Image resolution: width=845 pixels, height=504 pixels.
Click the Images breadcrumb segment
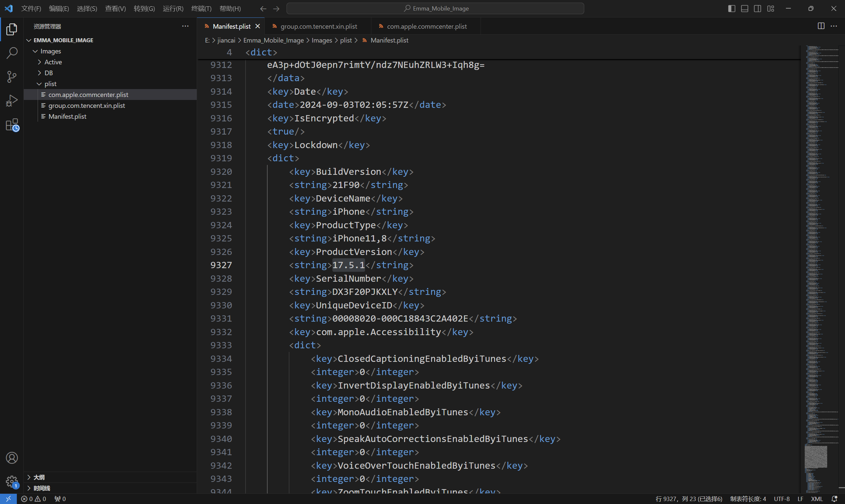(x=322, y=40)
